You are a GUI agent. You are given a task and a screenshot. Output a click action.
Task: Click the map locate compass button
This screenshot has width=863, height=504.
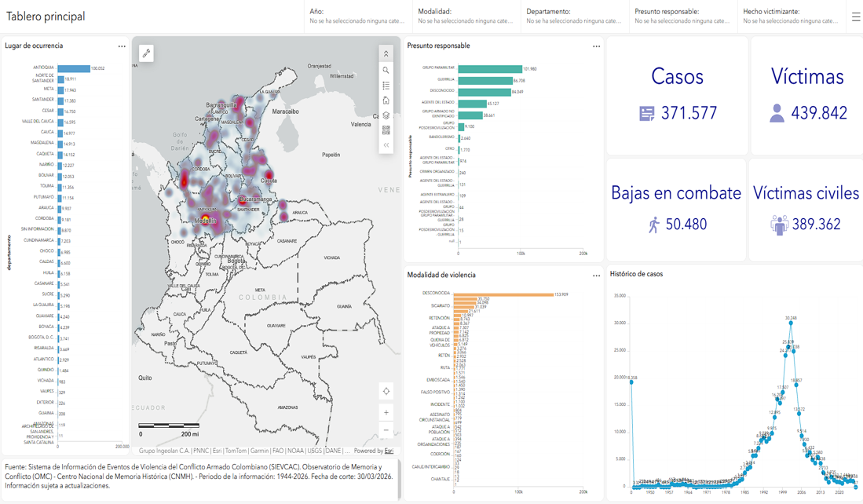coord(386,391)
